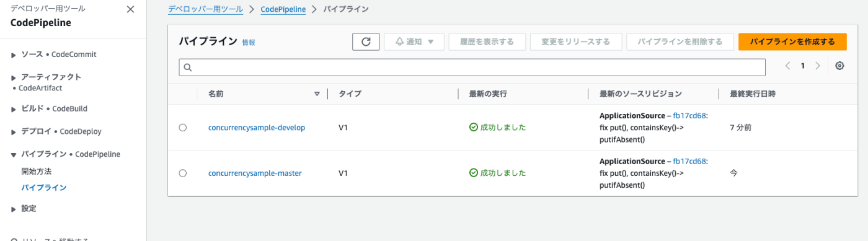Select パイプライン in the sidebar navigation
Image resolution: width=868 pixels, height=241 pixels.
(44, 187)
